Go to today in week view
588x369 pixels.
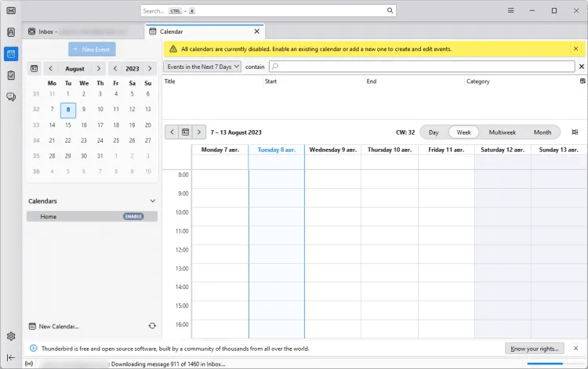(x=185, y=132)
